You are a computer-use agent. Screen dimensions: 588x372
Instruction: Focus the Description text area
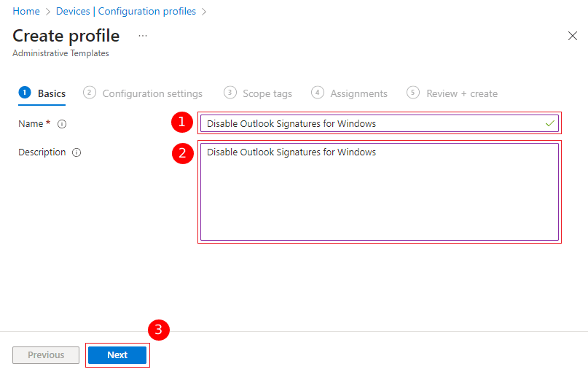[x=379, y=193]
